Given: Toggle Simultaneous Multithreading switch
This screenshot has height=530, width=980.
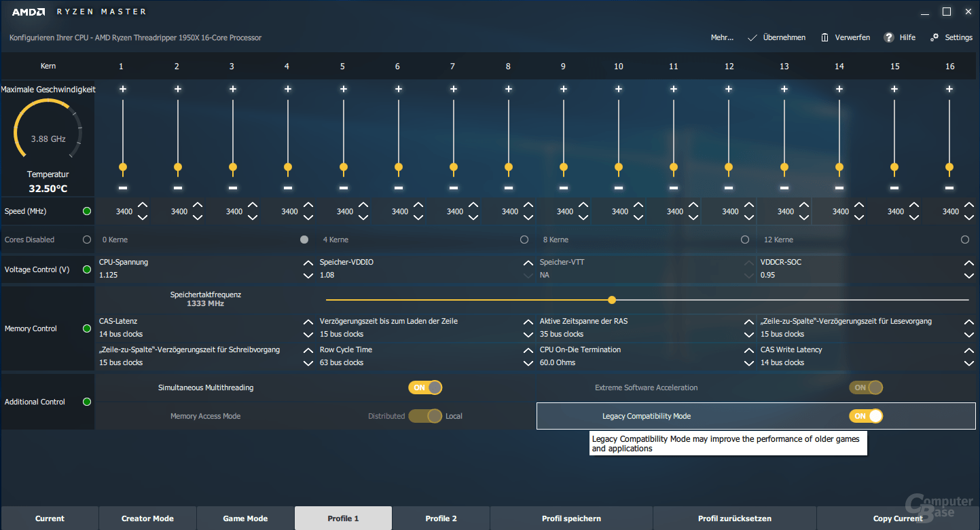Looking at the screenshot, I should pos(425,387).
